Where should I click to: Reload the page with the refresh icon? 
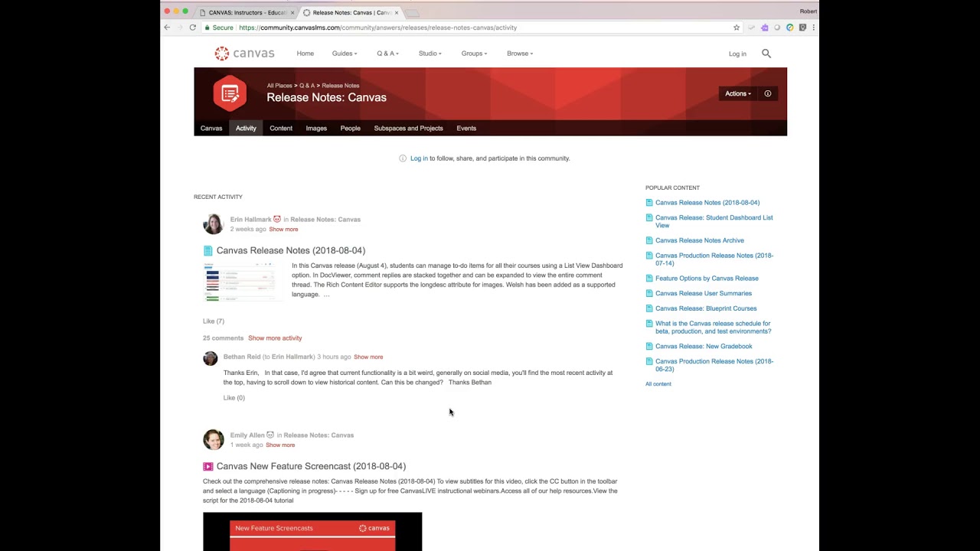(x=193, y=28)
